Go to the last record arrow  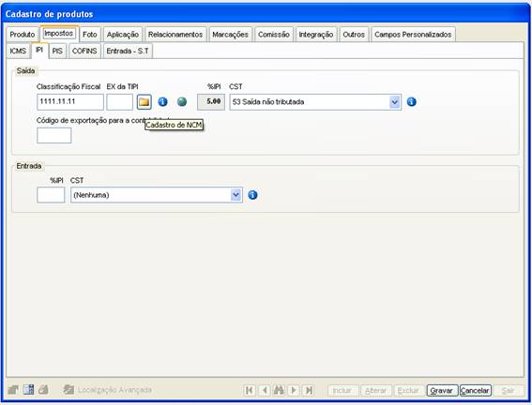coord(309,390)
